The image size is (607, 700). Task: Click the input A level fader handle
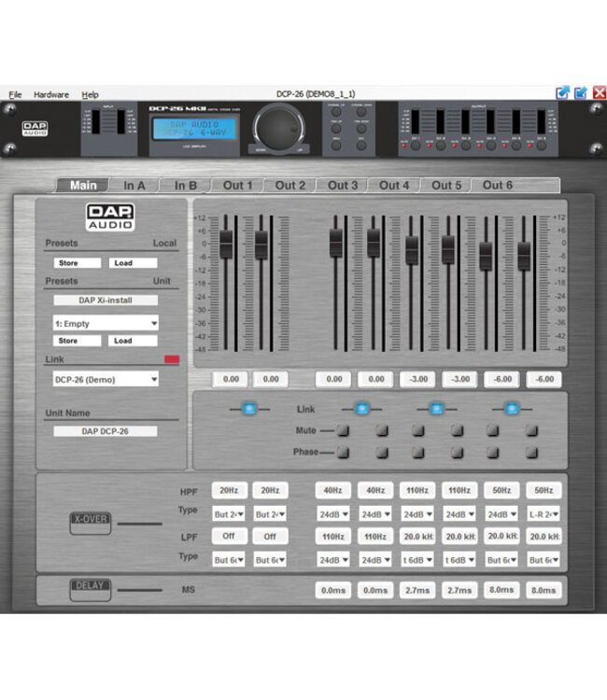click(226, 244)
